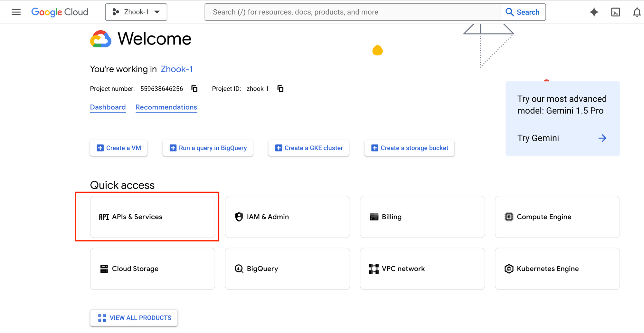Expand the Zhook-1 project selector
644x333 pixels.
pyautogui.click(x=136, y=12)
